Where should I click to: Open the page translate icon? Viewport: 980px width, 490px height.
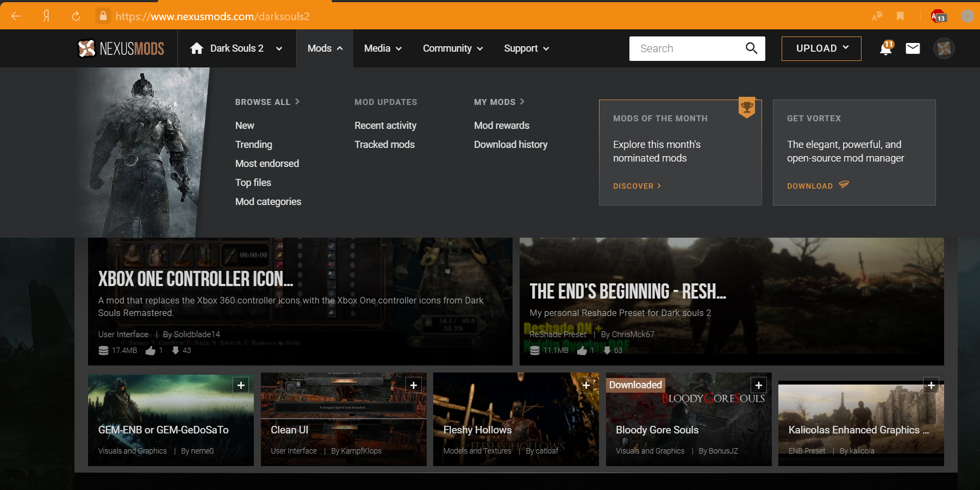(x=877, y=16)
